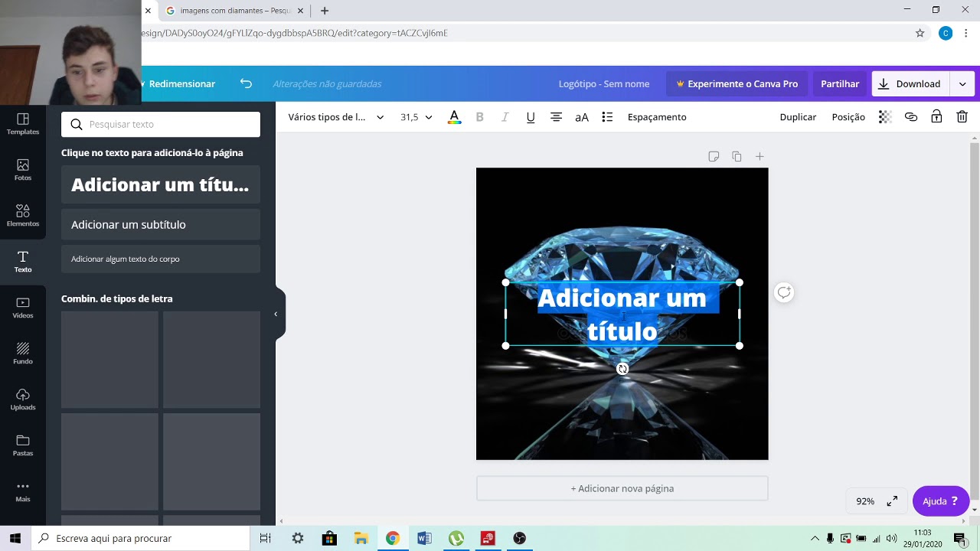Image resolution: width=980 pixels, height=551 pixels.
Task: Toggle bold text formatting
Action: 480,117
